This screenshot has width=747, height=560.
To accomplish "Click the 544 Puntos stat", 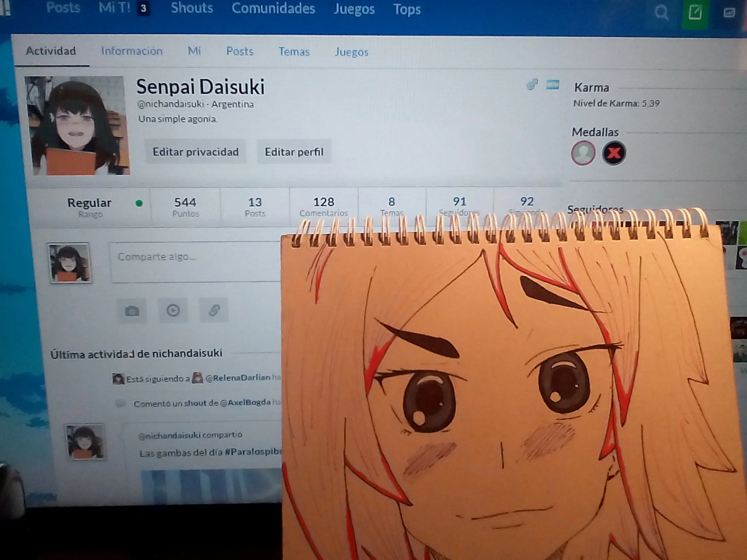I will [185, 207].
